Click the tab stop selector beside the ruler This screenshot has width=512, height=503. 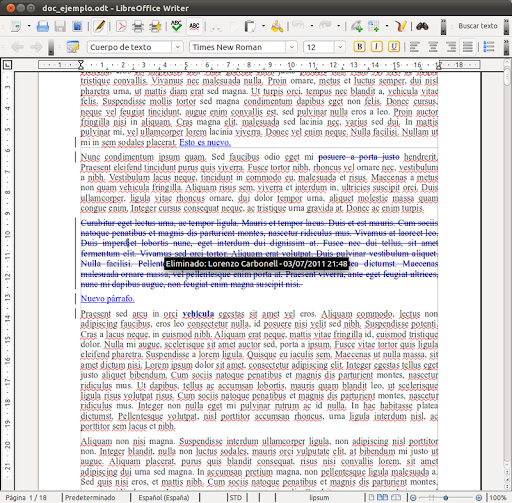[x=7, y=65]
